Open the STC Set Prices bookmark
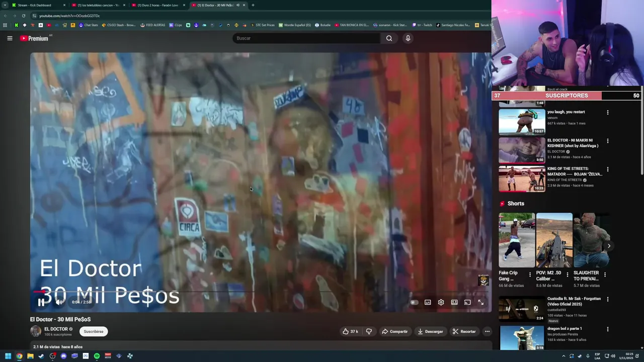This screenshot has width=644, height=362. pyautogui.click(x=262, y=25)
